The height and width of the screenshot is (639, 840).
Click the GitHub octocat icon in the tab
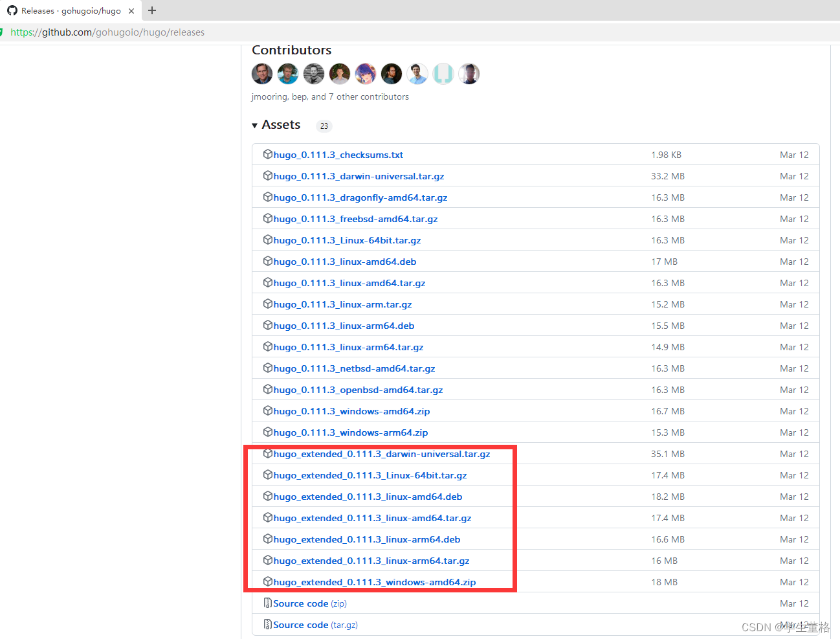(12, 10)
